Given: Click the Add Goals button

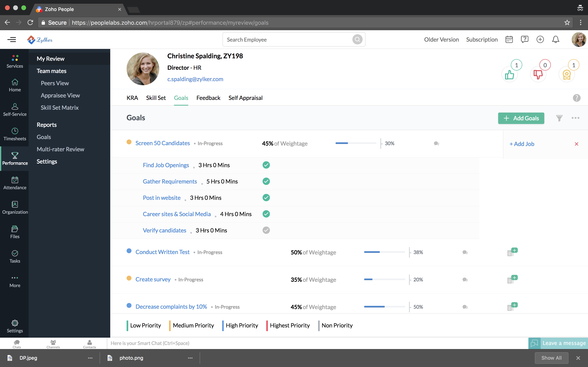Looking at the screenshot, I should [521, 118].
